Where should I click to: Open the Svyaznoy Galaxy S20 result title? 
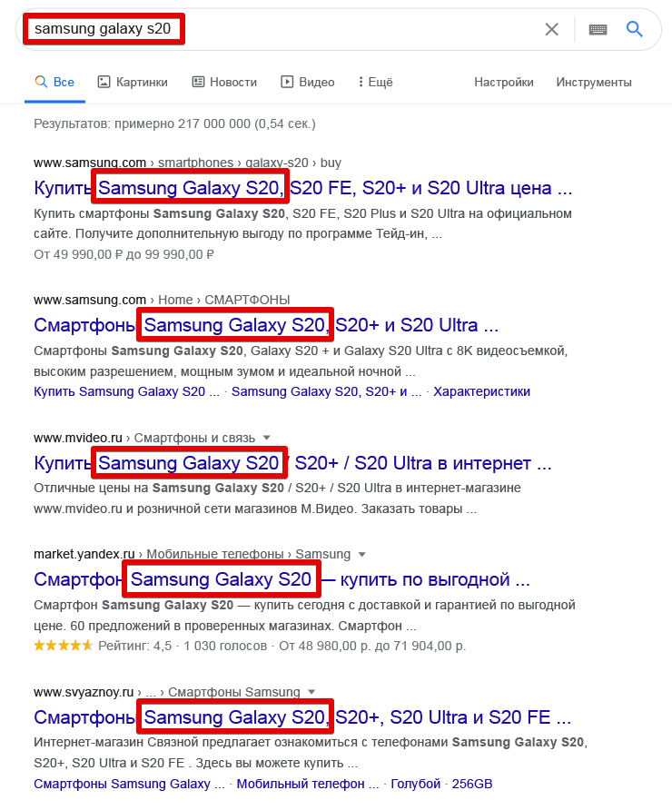point(302,717)
